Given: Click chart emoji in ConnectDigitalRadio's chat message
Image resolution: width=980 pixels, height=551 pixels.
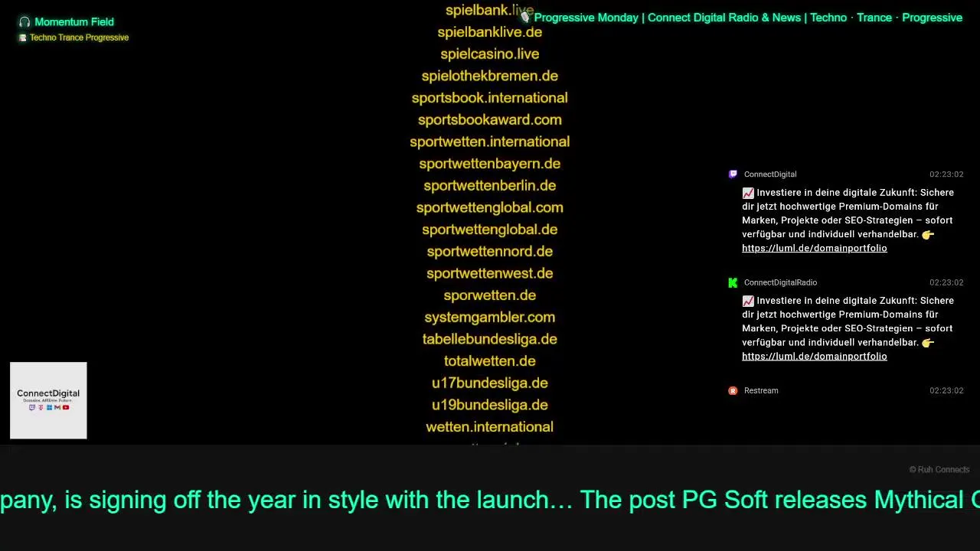Looking at the screenshot, I should [748, 301].
